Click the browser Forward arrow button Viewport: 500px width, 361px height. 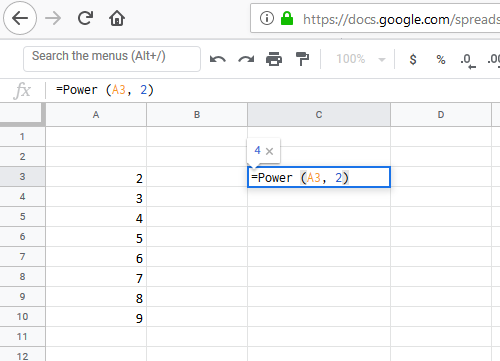coord(53,18)
